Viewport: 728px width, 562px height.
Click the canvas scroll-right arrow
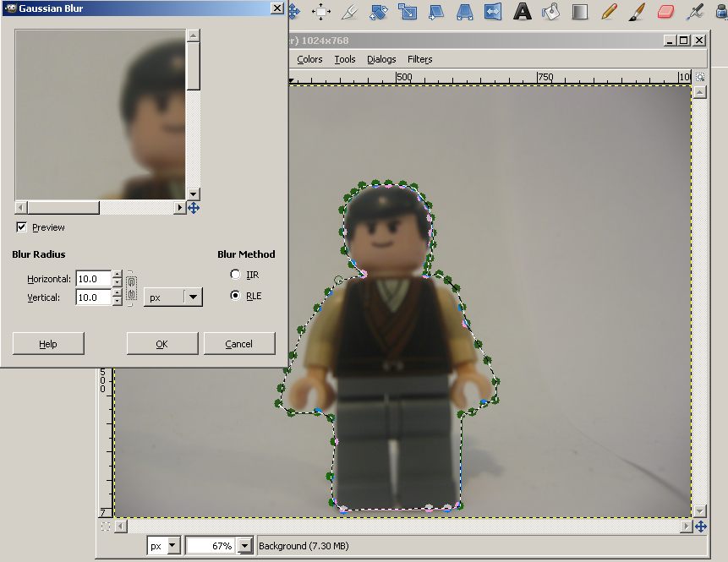[x=687, y=527]
